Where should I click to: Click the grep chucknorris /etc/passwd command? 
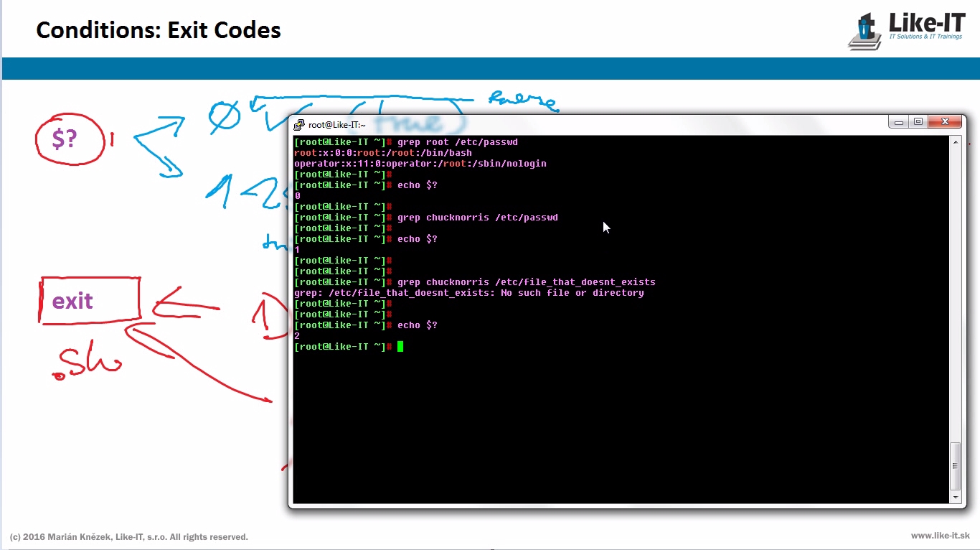tap(477, 218)
